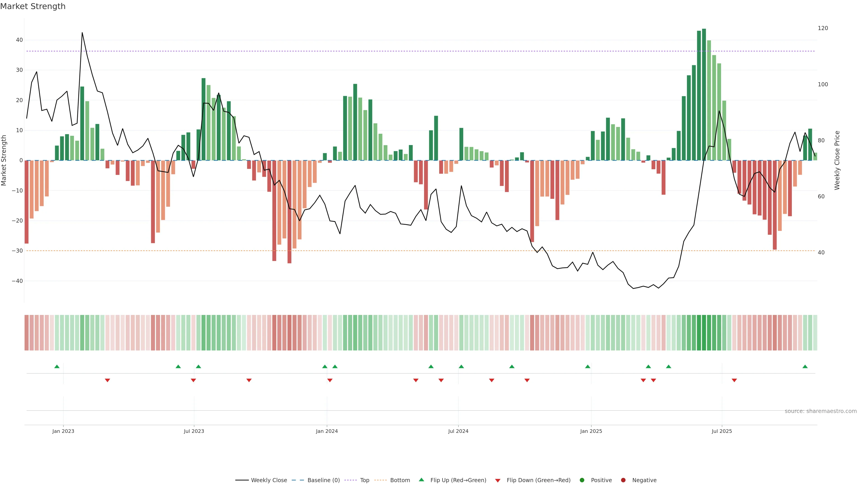Click the Flip Up green triangle legend icon

(421, 480)
